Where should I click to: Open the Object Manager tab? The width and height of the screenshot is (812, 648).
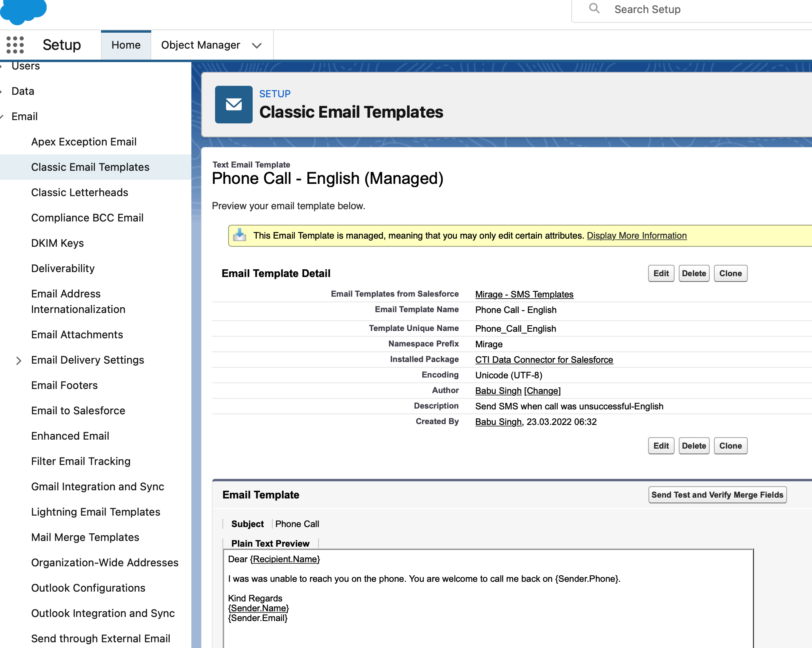(x=200, y=45)
